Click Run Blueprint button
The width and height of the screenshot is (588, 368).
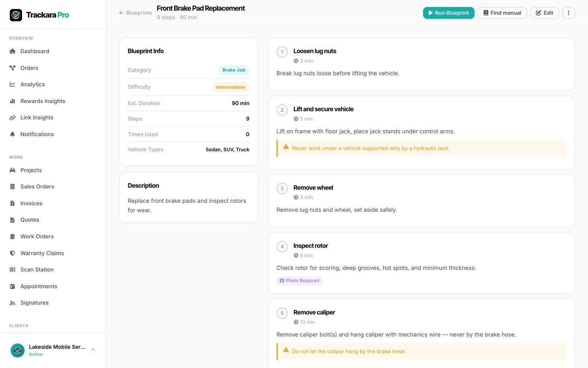448,13
